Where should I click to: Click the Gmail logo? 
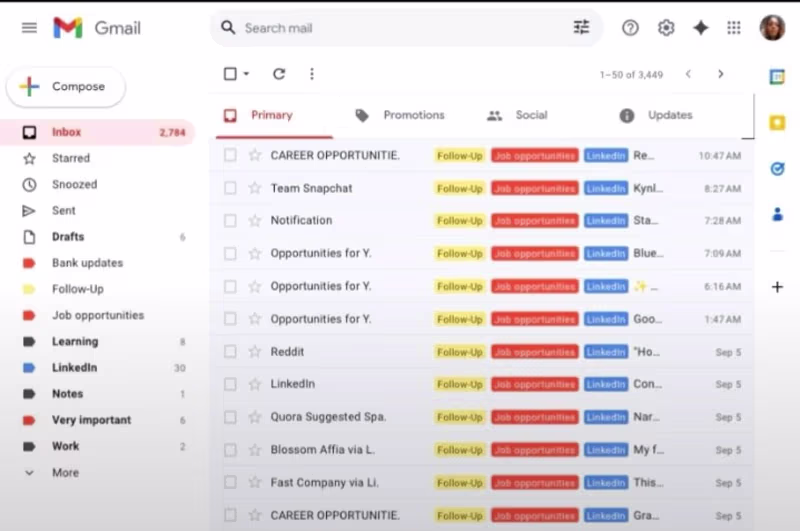(x=97, y=28)
